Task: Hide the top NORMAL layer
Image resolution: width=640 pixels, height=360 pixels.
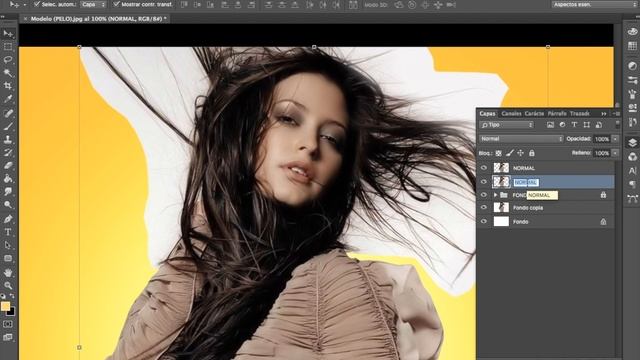Action: click(x=484, y=168)
